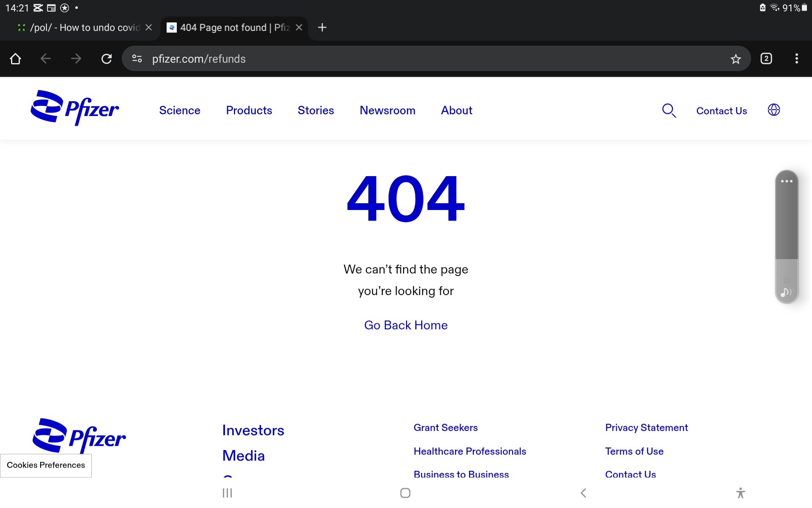The width and height of the screenshot is (812, 508).
Task: Open a new tab with plus icon
Action: pyautogui.click(x=322, y=28)
